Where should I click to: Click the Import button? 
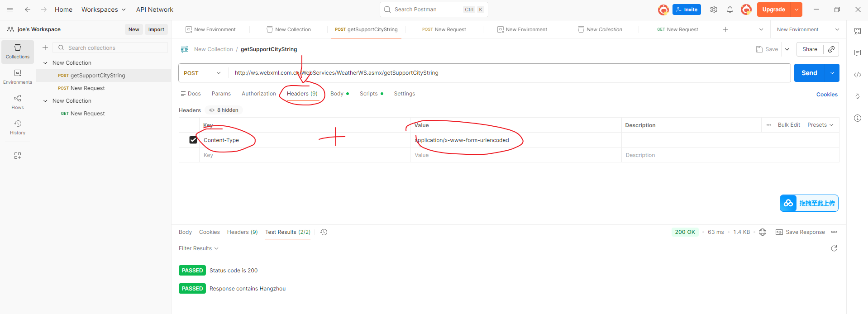tap(156, 29)
